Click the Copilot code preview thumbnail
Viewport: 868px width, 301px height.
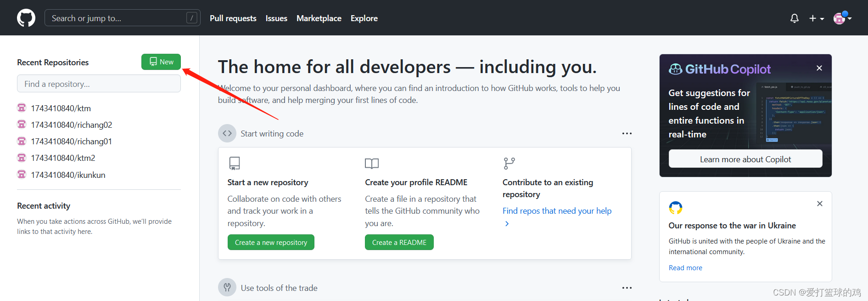pyautogui.click(x=794, y=113)
